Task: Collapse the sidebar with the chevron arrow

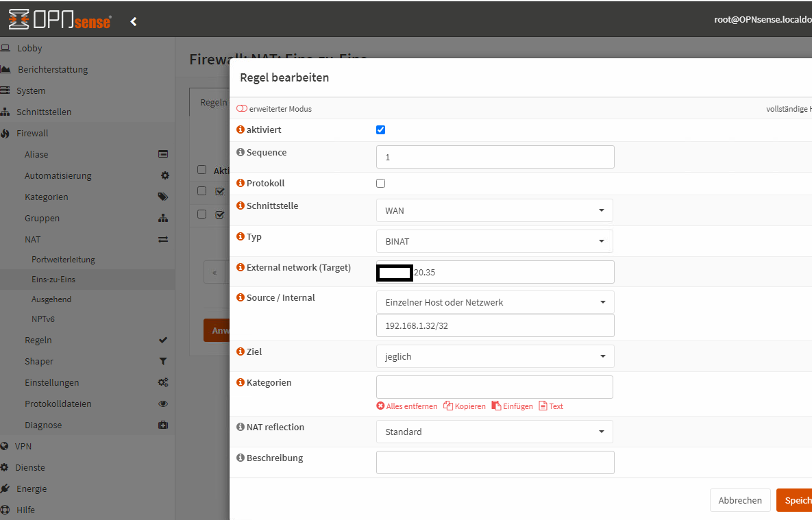Action: pyautogui.click(x=134, y=21)
